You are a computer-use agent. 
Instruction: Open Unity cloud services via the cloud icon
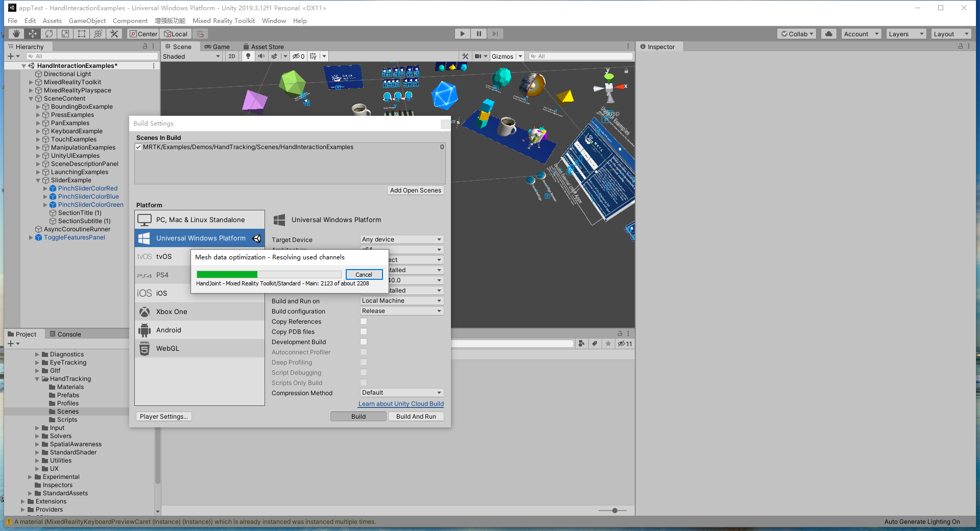828,33
